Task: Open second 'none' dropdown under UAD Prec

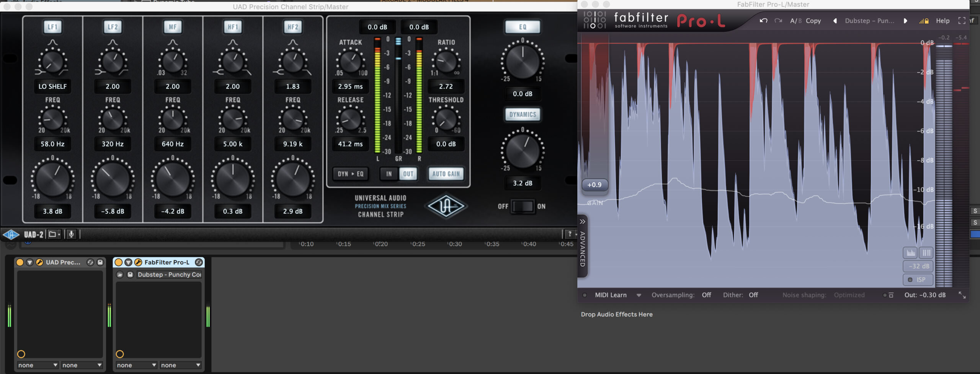Action: (82, 365)
